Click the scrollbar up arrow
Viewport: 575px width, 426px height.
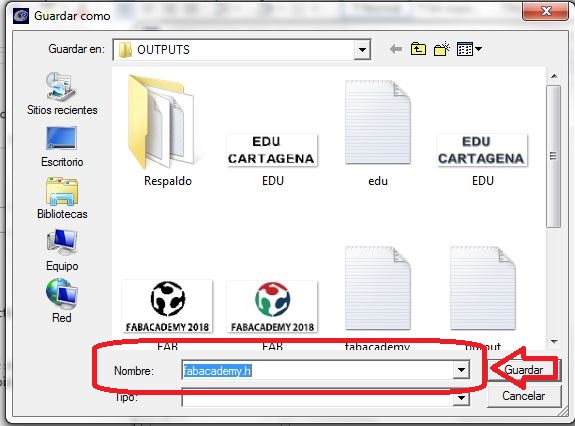point(554,76)
